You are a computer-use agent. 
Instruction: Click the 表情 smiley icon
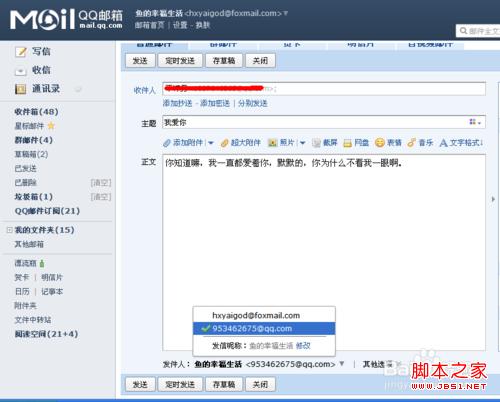pyautogui.click(x=380, y=143)
